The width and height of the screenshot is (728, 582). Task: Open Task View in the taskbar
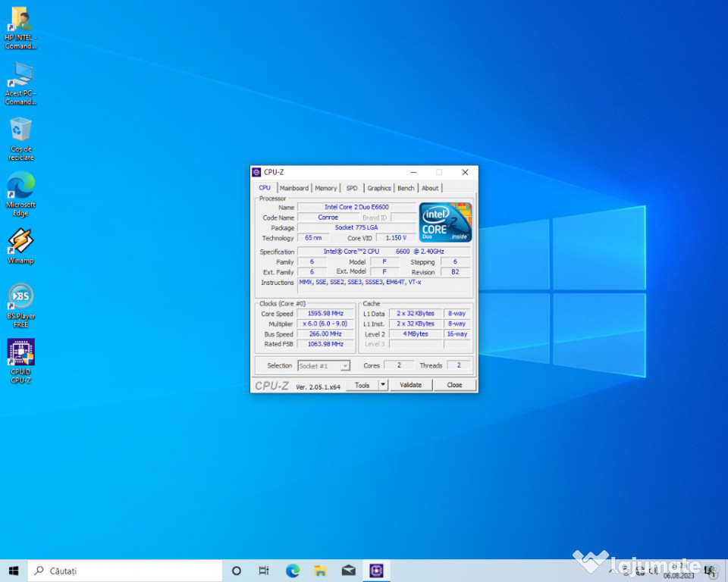click(264, 571)
